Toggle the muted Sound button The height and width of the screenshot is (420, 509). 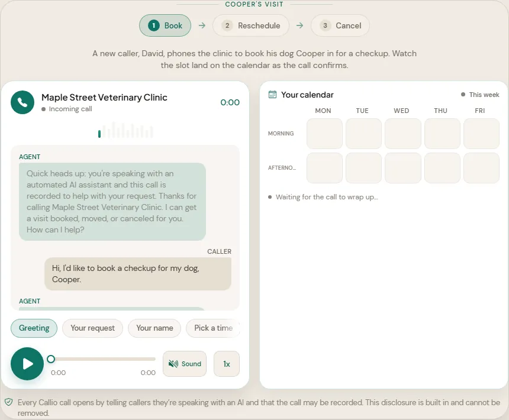click(x=185, y=364)
